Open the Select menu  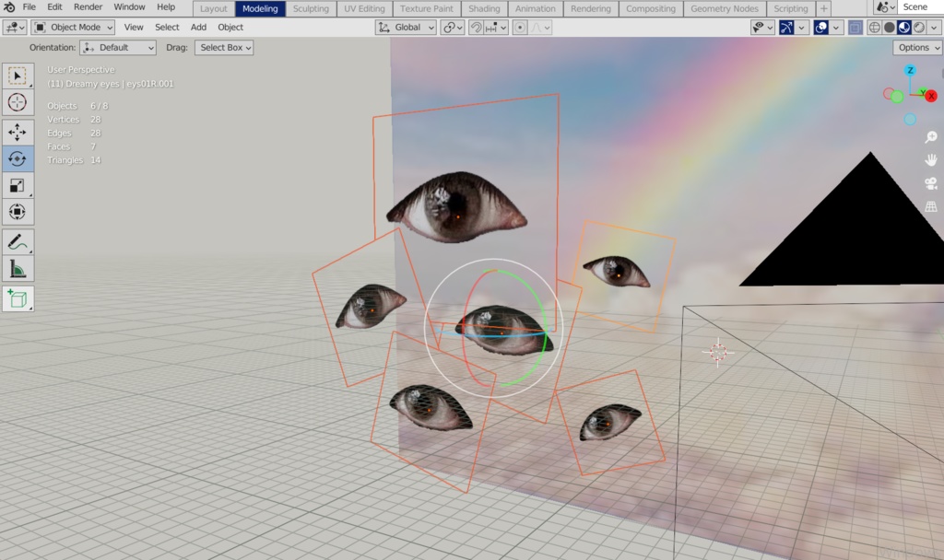tap(167, 27)
